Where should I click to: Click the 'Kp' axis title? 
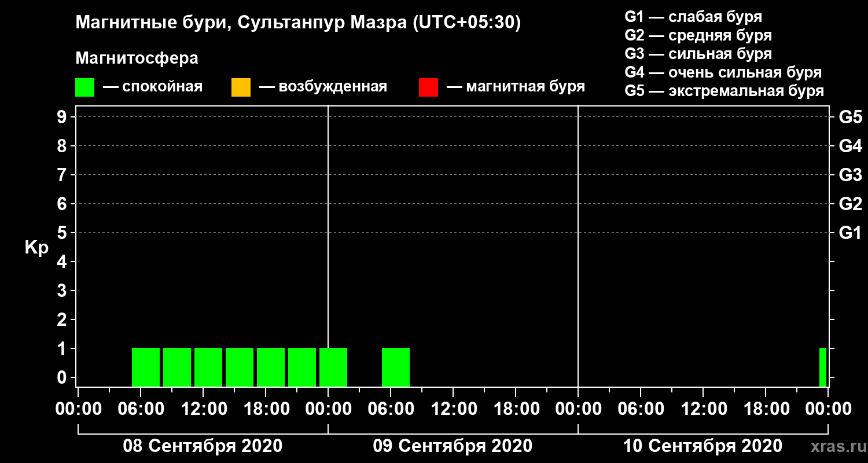click(36, 248)
